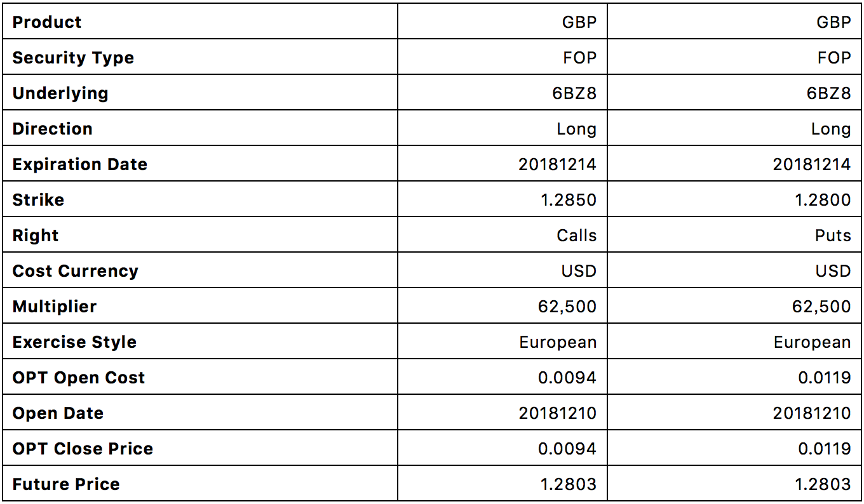Select the 0.0094 OPT Open Cost value
The image size is (864, 504).
[x=567, y=378]
